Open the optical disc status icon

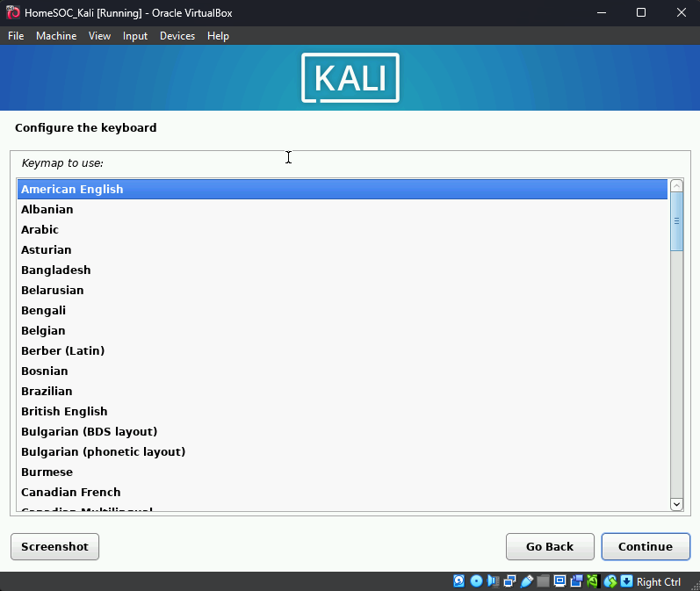tap(476, 581)
